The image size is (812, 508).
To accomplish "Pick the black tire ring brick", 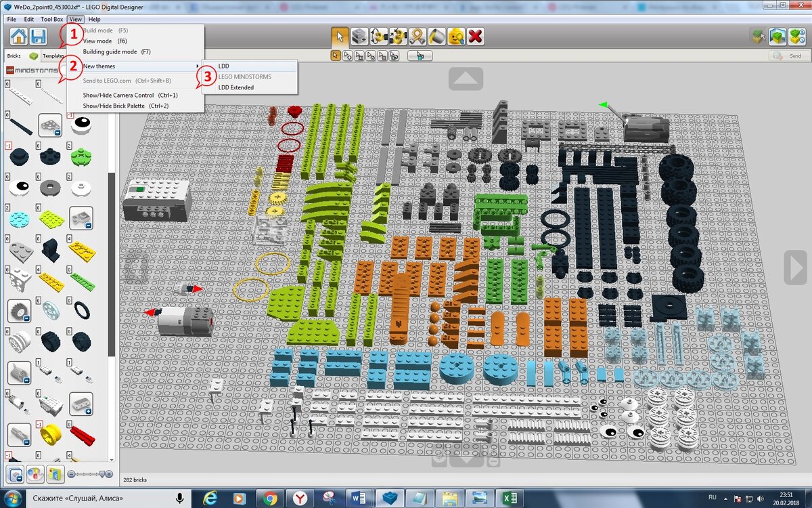I will [81, 310].
